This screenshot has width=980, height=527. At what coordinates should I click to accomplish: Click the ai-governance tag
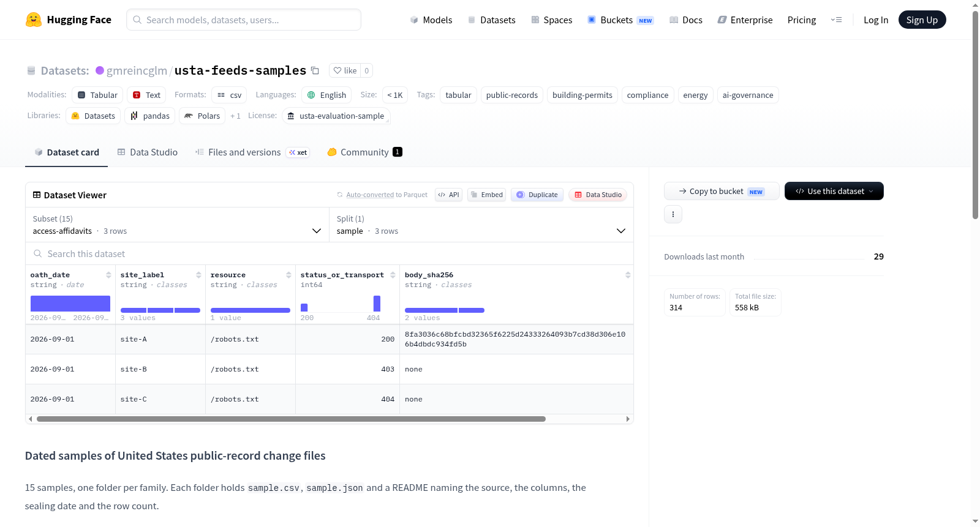[x=748, y=95]
